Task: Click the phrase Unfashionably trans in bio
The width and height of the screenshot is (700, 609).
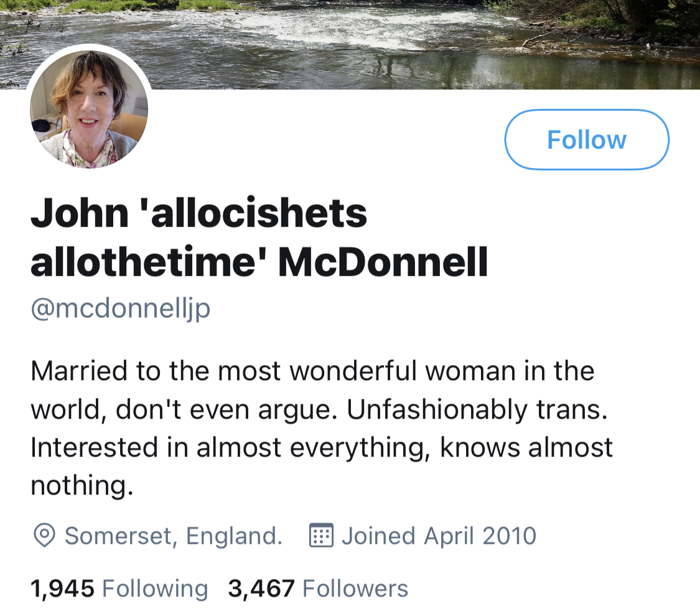Action: (476, 409)
